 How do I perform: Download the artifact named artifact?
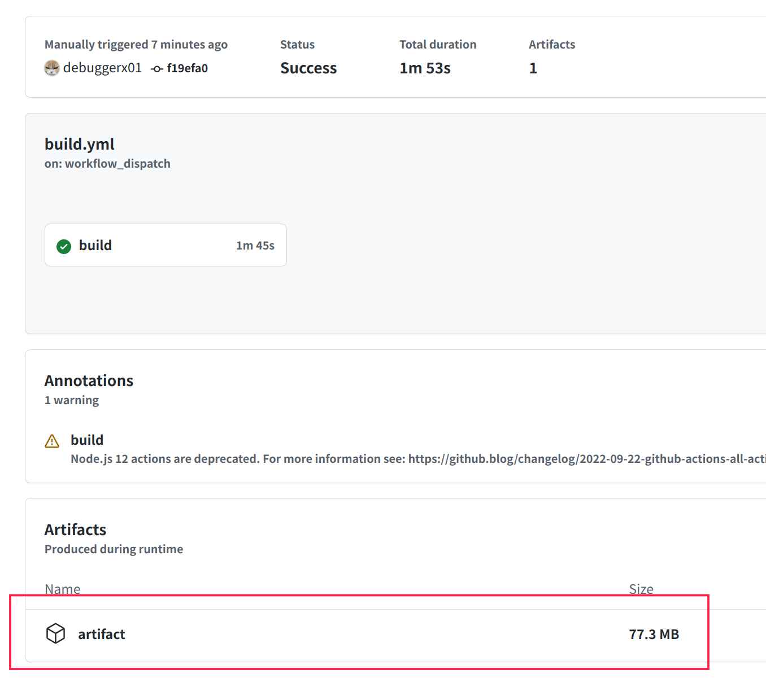point(102,634)
